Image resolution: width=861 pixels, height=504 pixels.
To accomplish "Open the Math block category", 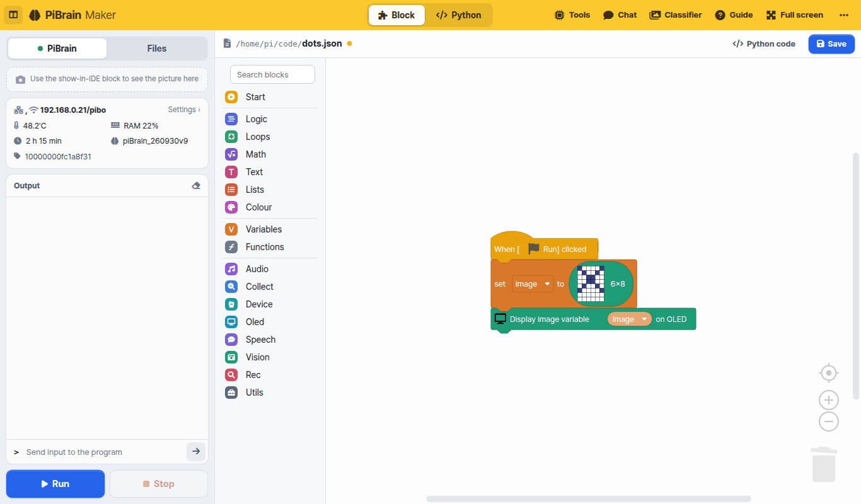I will point(270,154).
